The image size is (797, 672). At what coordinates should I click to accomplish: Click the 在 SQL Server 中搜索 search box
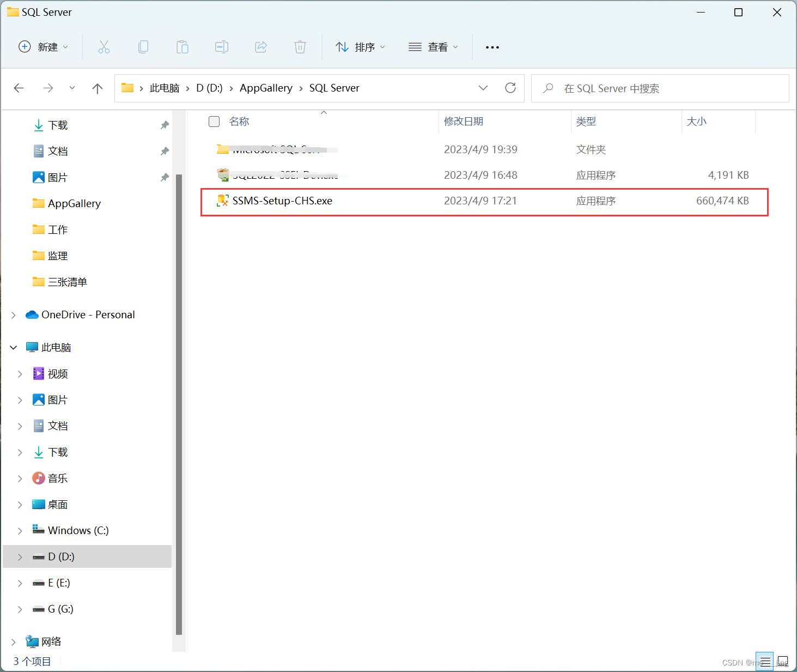click(x=660, y=88)
